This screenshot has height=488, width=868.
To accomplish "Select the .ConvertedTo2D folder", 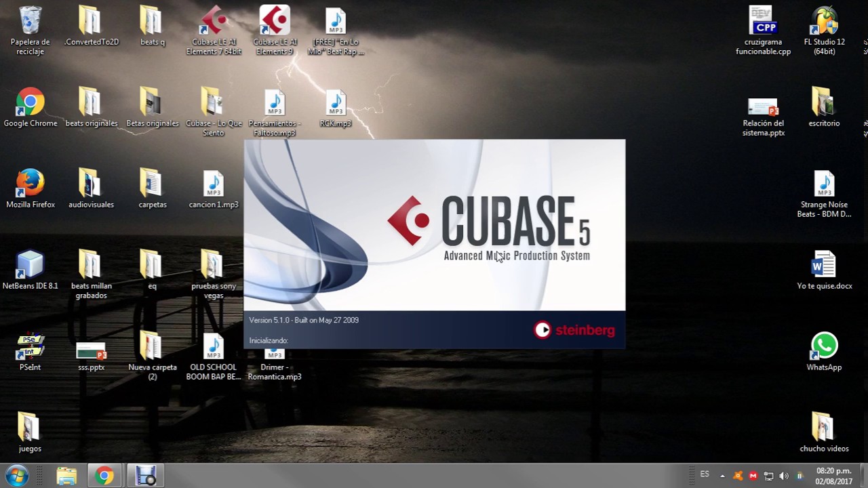I will (x=91, y=27).
